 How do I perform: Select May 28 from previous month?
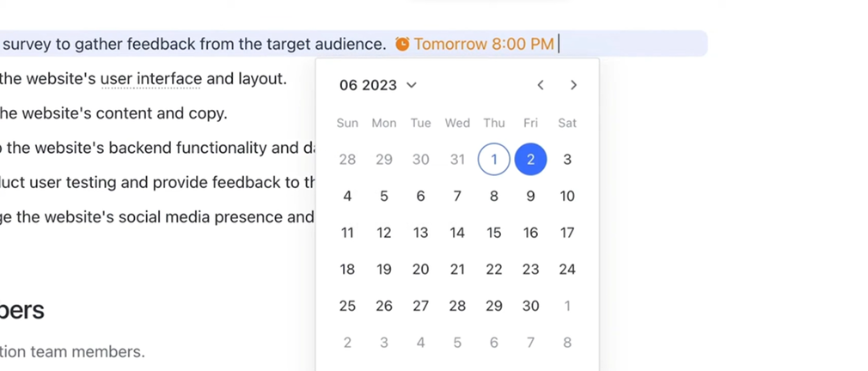pos(347,159)
